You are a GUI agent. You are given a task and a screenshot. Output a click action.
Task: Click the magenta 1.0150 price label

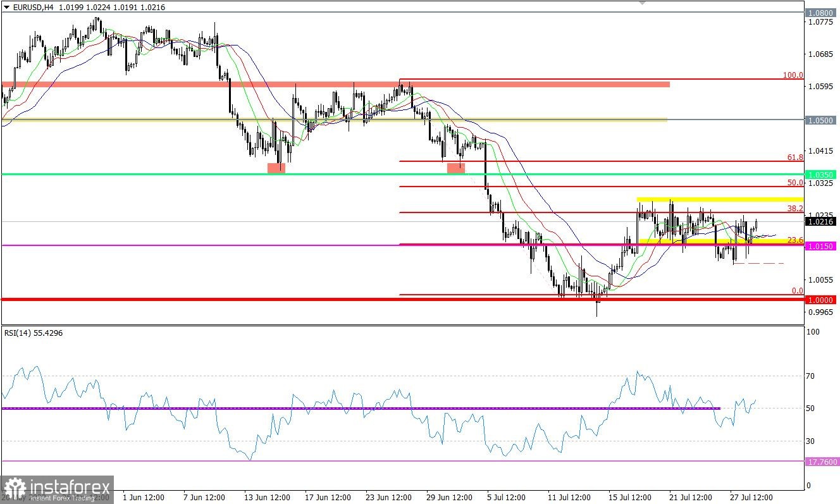822,245
